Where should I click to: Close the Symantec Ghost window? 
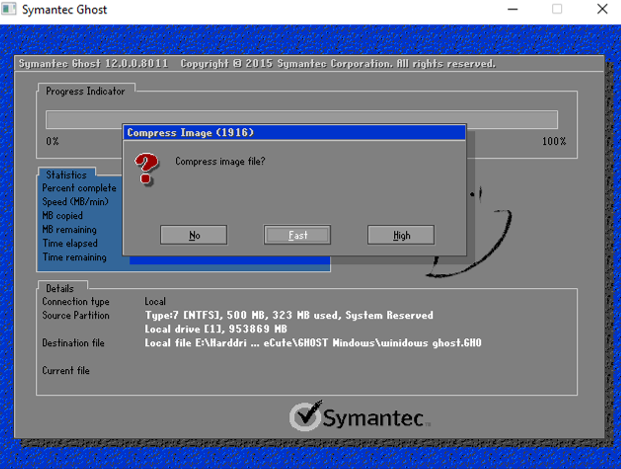601,10
